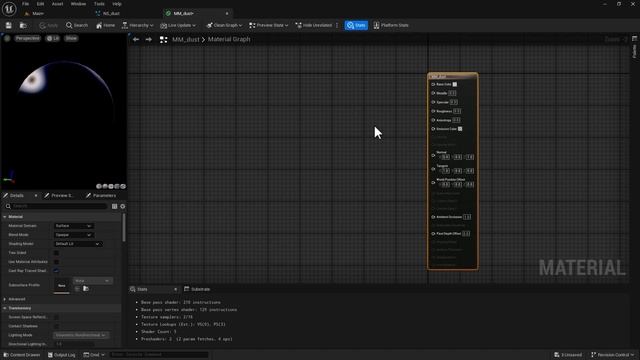Viewport: 640px width, 360px height.
Task: Navigate forward in the material graph
Action: (149, 40)
